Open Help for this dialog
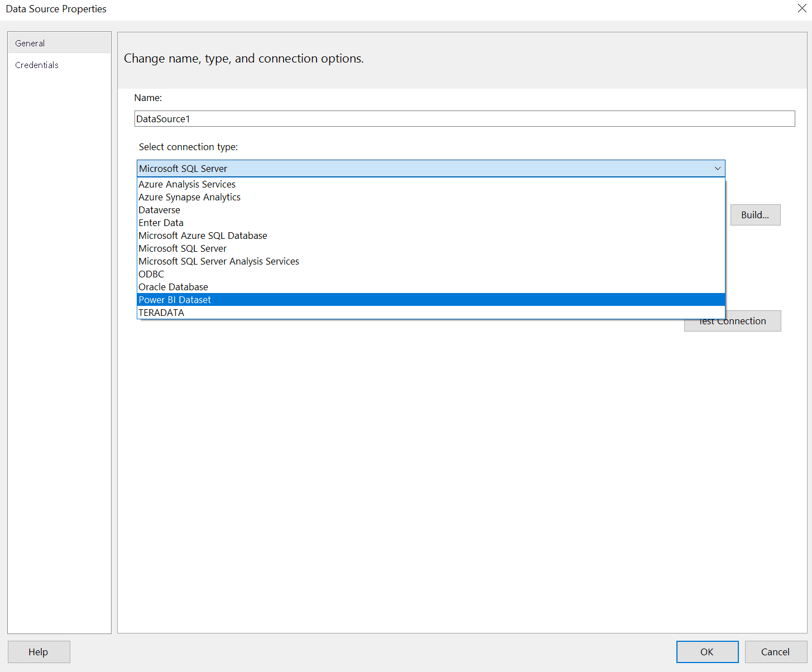Screen dimensions: 812x672 tap(39, 652)
